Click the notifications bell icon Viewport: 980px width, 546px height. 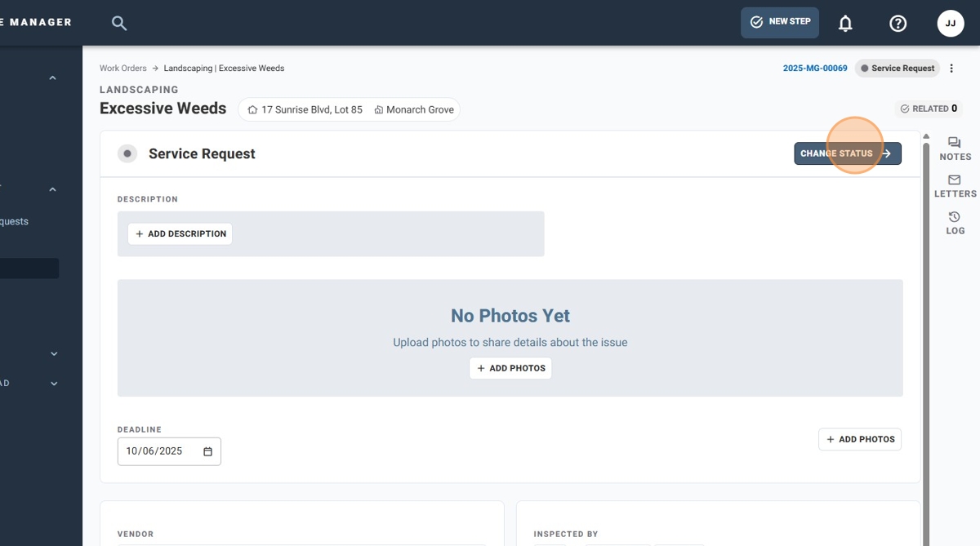(845, 24)
